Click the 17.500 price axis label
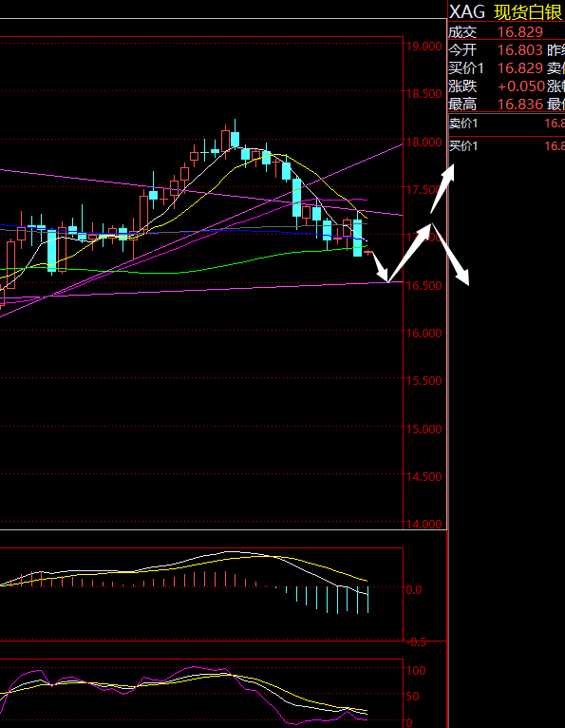The image size is (565, 728). (424, 190)
